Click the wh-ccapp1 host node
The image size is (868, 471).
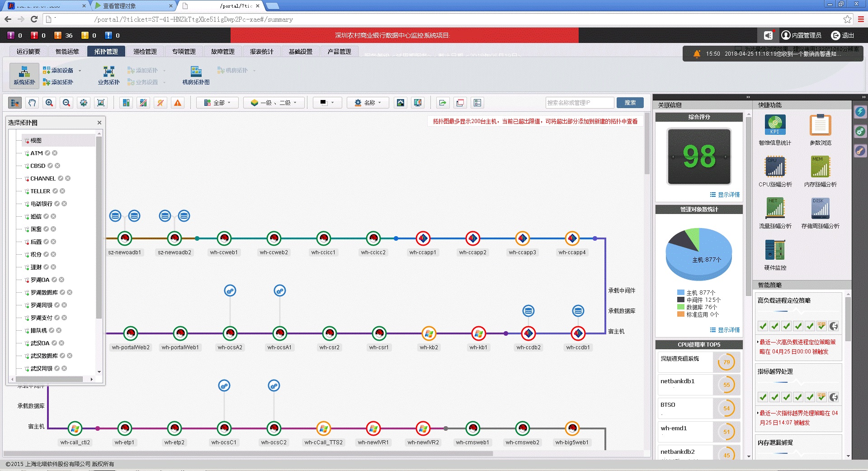[x=423, y=238]
